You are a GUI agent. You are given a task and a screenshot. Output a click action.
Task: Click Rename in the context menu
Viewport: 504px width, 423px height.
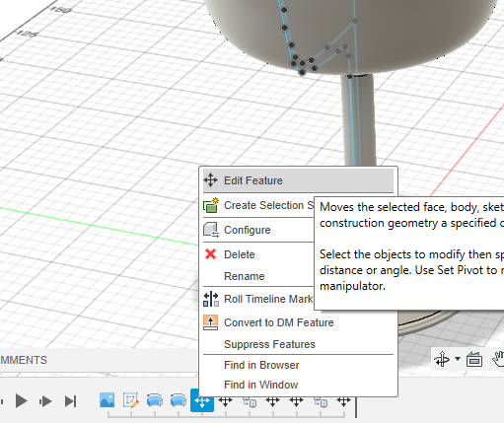click(244, 276)
